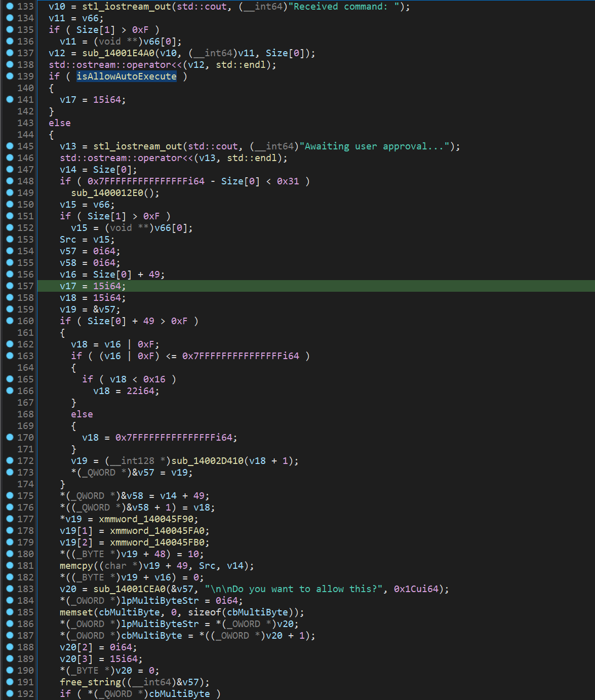Click std::ostream::operator<< on line 146

(x=127, y=158)
